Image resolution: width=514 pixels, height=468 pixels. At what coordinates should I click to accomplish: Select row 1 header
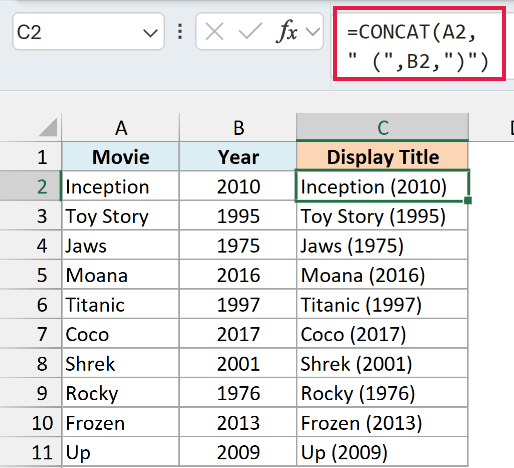pos(31,157)
